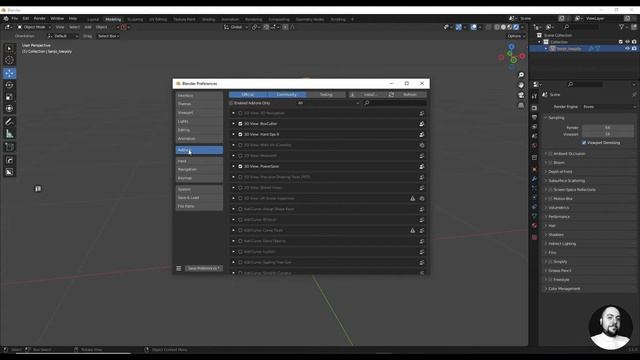Adjust the Viewport samples value field
The width and height of the screenshot is (640, 360).
tap(608, 134)
